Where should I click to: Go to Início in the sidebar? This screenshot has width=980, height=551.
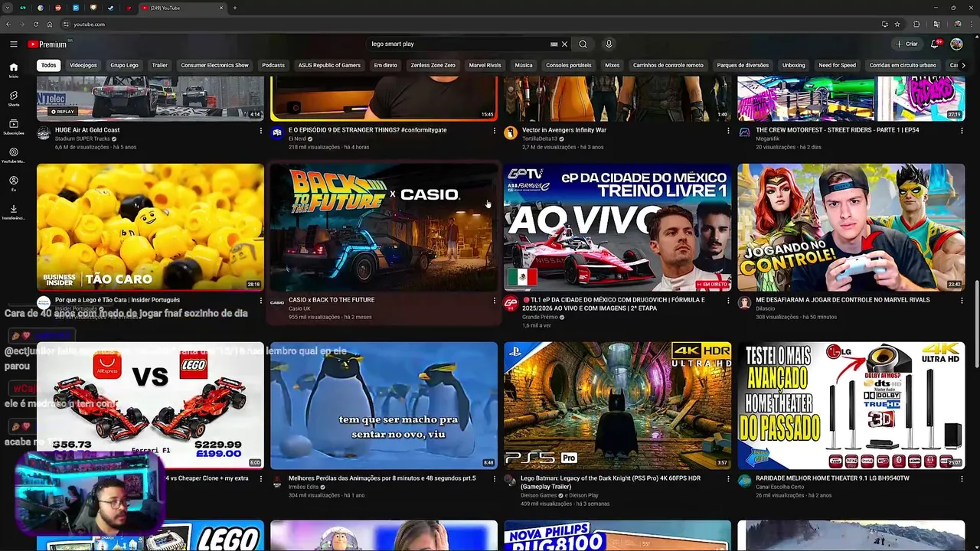coord(14,70)
